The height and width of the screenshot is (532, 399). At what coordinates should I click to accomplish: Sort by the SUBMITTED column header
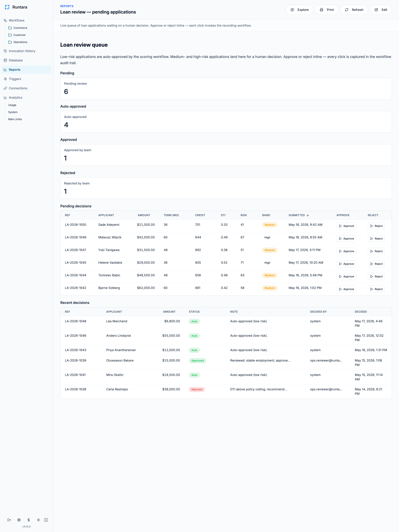pos(297,215)
